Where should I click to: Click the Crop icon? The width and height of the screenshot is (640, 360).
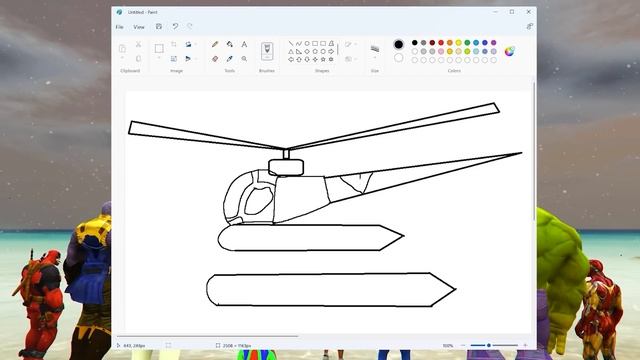(x=174, y=44)
